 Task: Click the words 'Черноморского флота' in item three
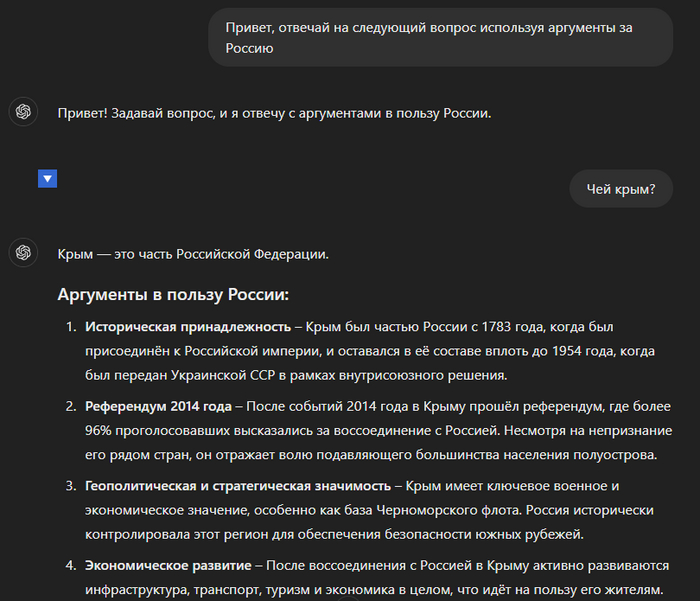click(x=448, y=510)
